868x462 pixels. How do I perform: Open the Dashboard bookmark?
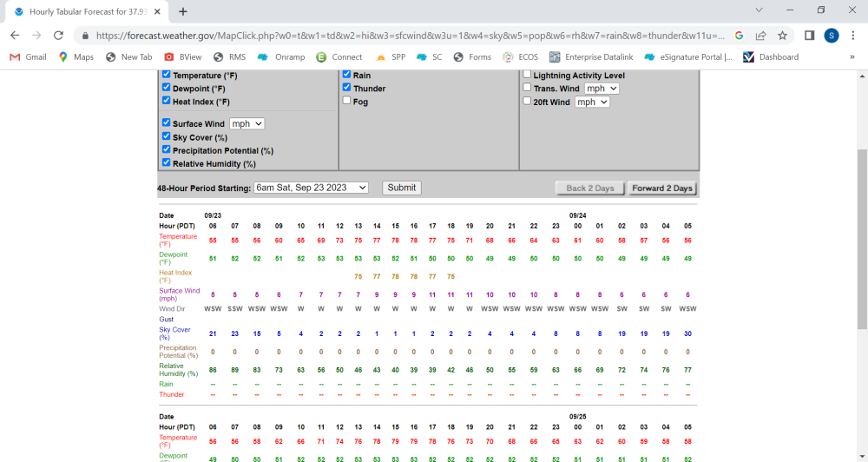coord(771,57)
